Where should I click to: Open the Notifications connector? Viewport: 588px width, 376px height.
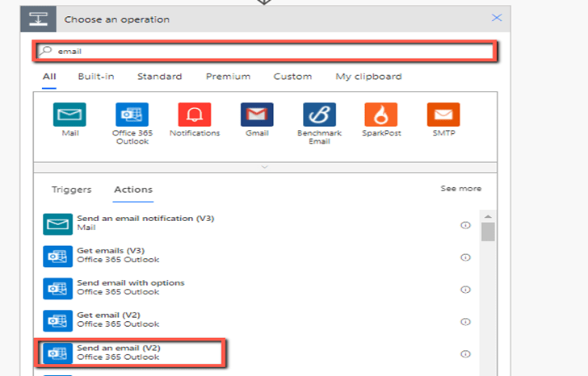coord(195,115)
